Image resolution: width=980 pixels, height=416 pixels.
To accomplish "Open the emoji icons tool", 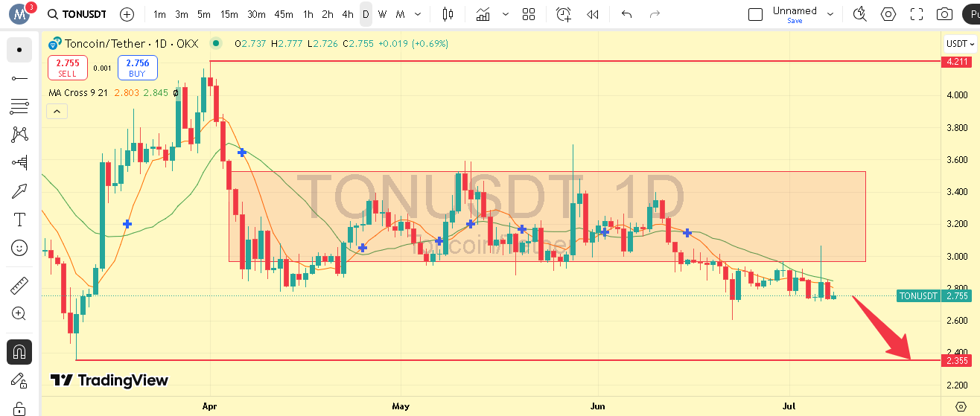I will click(19, 248).
